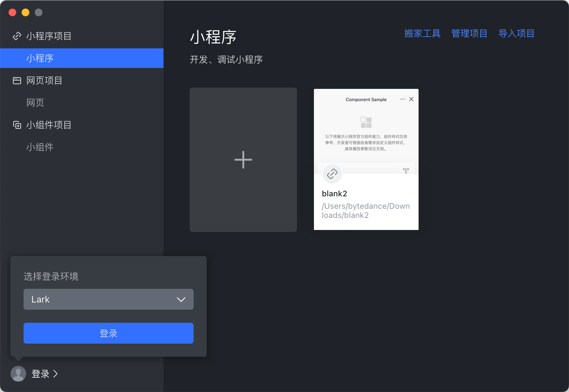Click the web project browser icon
Image resolution: width=569 pixels, height=392 pixels.
17,80
